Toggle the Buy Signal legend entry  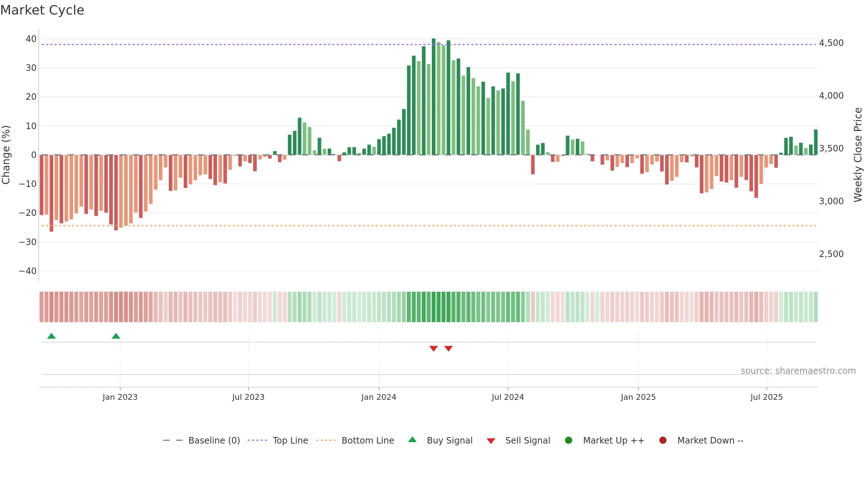point(440,440)
